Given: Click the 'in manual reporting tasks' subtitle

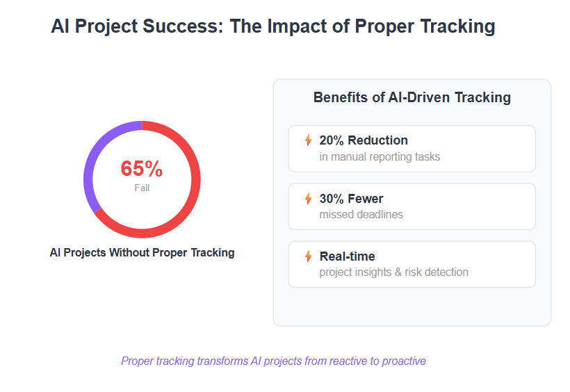Looking at the screenshot, I should click(x=380, y=156).
